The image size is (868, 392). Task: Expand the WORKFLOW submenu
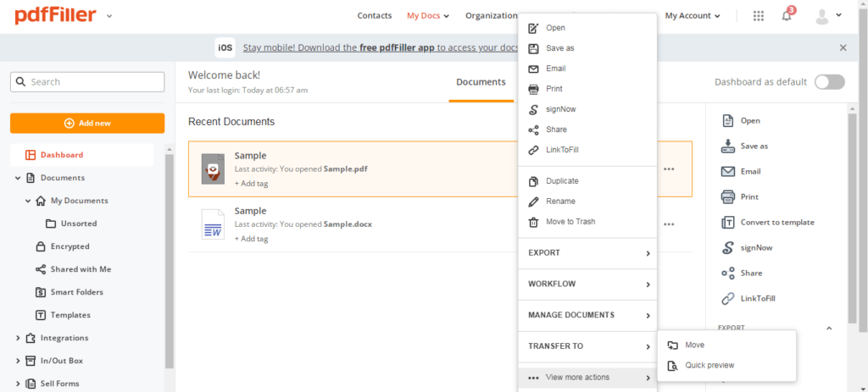(x=587, y=284)
